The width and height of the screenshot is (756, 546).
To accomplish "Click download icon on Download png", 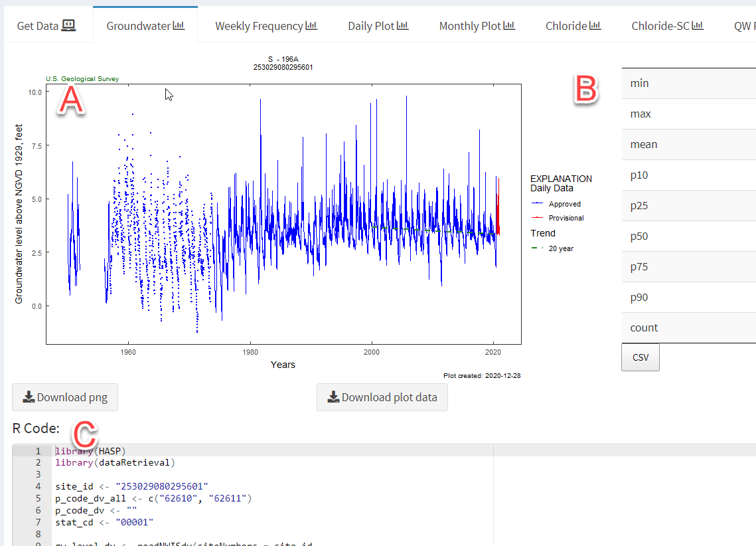I will pos(29,397).
